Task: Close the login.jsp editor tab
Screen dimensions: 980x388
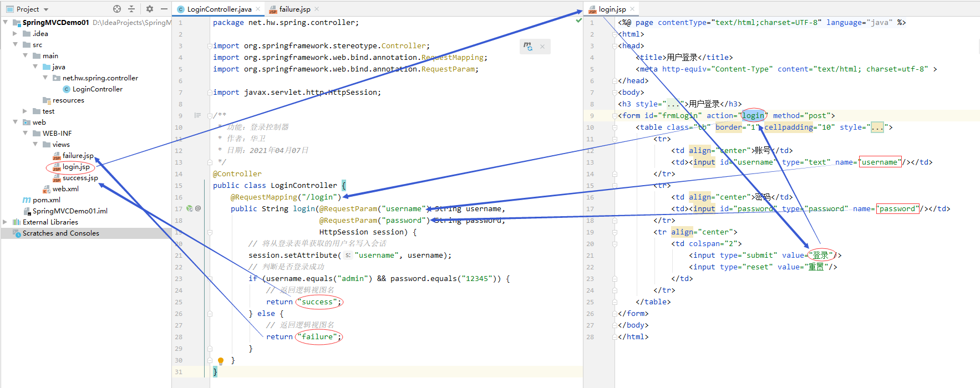Action: tap(632, 9)
